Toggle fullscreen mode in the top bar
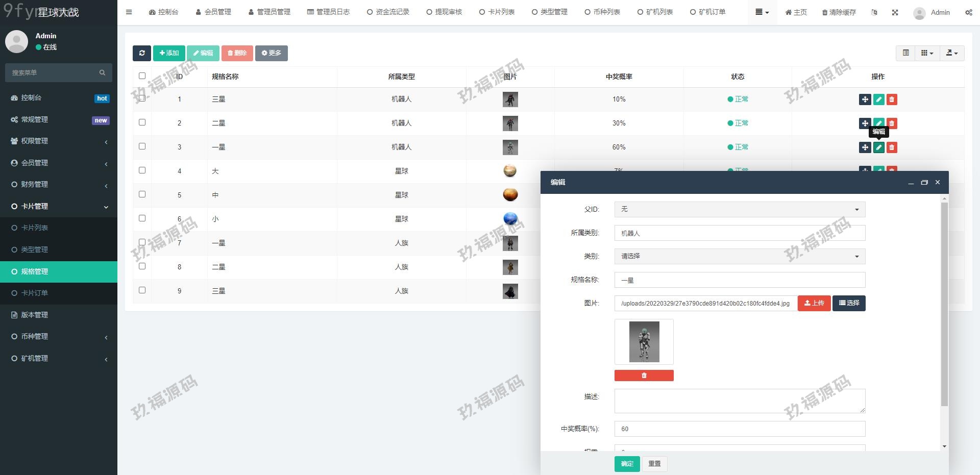This screenshot has height=475, width=980. pos(895,12)
